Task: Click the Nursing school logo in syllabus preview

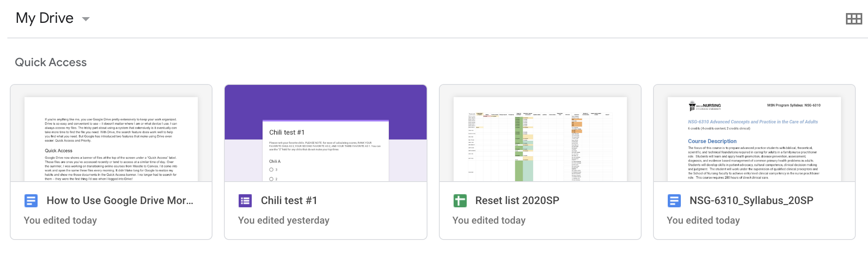Action: pos(705,106)
